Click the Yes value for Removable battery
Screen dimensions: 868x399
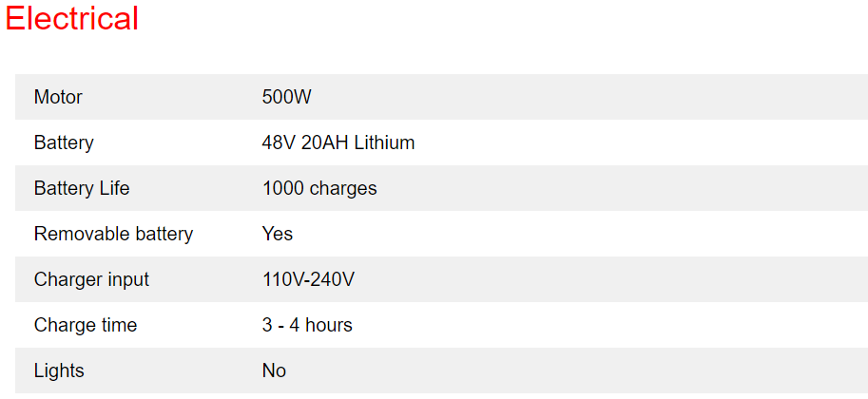[x=278, y=234]
